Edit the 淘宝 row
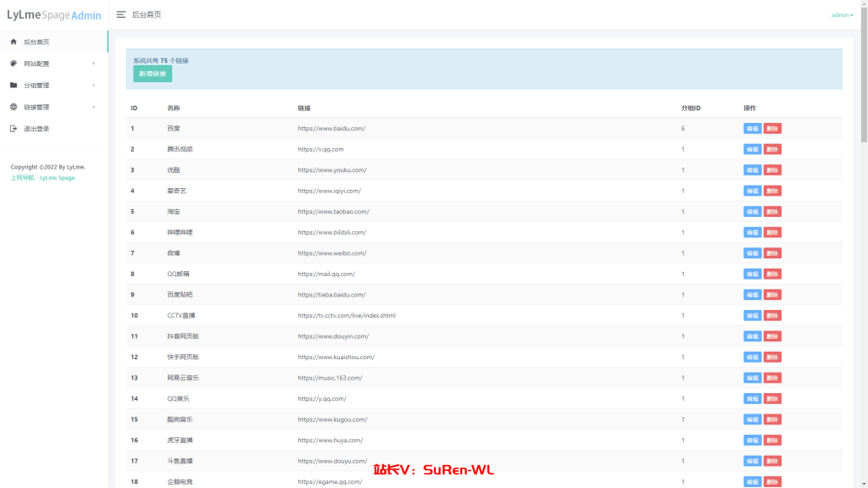Image resolution: width=868 pixels, height=488 pixels. [753, 211]
